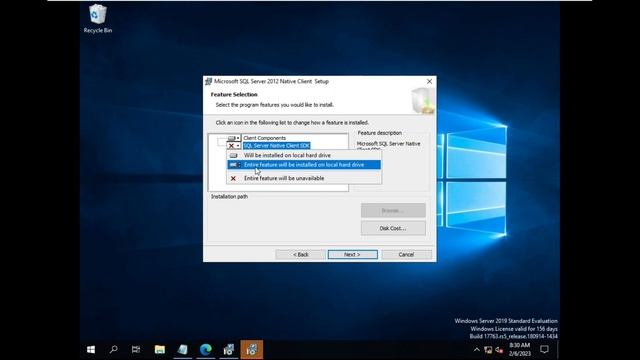
Task: Click the red X icon beside "Entire feature will be unavailable"
Action: [x=233, y=178]
